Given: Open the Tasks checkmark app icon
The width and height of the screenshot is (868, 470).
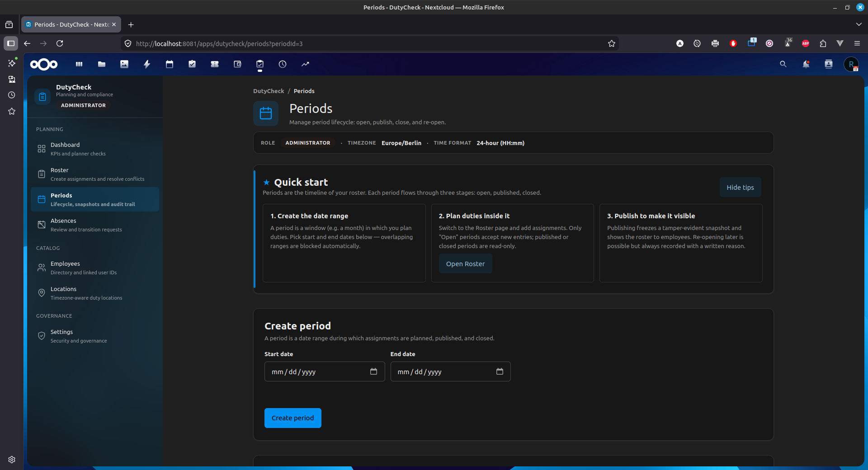Looking at the screenshot, I should click(x=192, y=64).
